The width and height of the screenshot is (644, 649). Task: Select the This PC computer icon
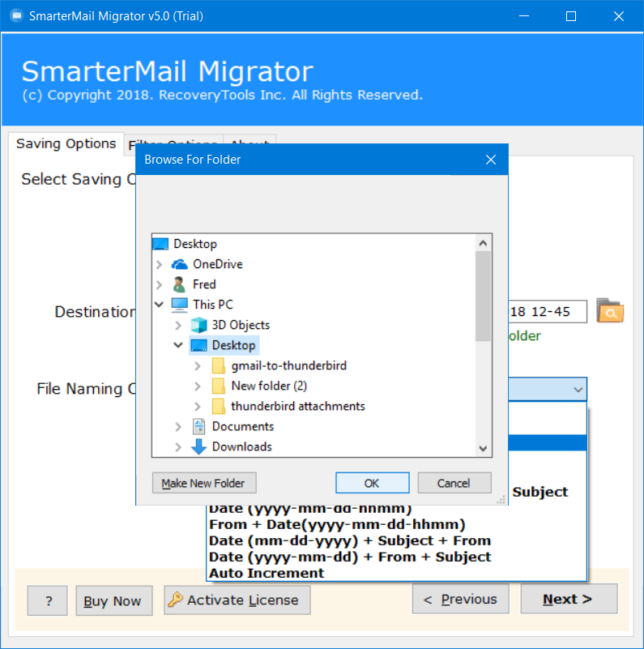(180, 305)
